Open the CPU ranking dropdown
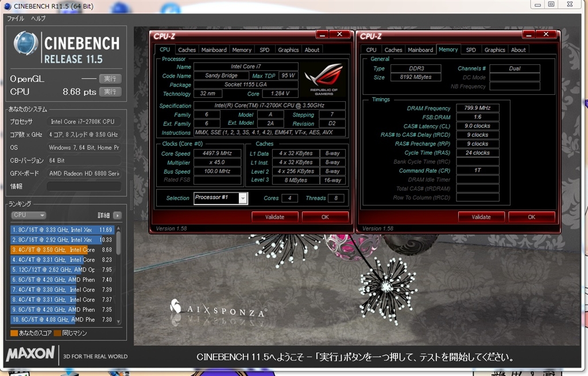 pos(29,215)
